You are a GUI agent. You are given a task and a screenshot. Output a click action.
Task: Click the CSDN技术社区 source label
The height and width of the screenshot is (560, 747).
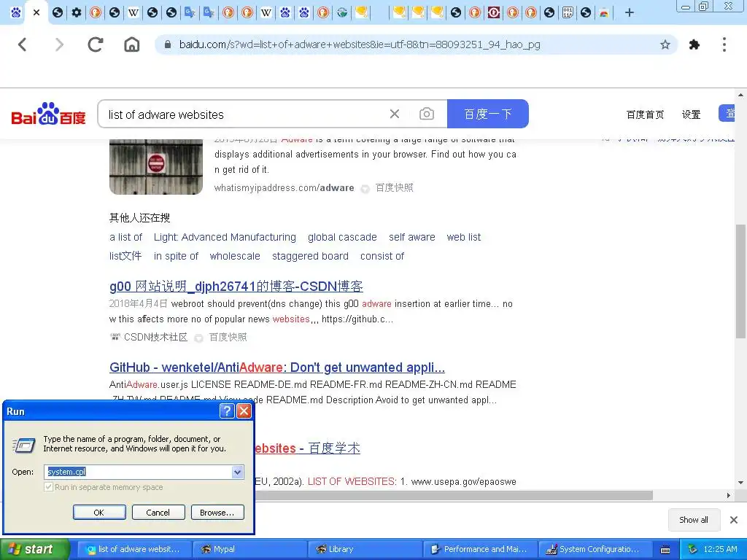click(x=155, y=337)
